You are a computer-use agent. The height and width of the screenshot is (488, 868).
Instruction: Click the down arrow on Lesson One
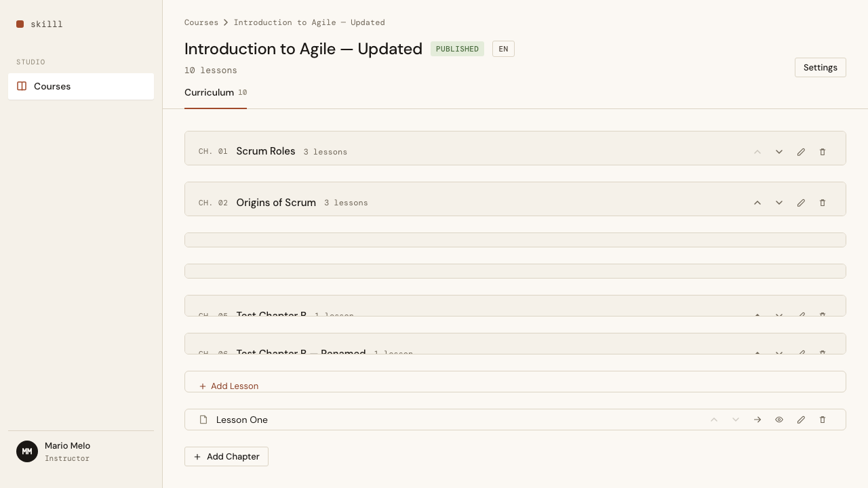click(736, 420)
